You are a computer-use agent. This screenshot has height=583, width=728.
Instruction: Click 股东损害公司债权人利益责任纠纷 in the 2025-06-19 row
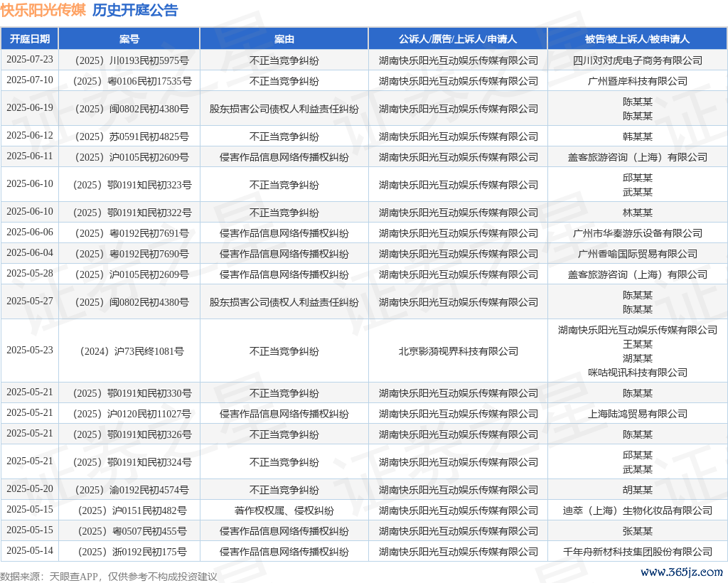coord(284,109)
